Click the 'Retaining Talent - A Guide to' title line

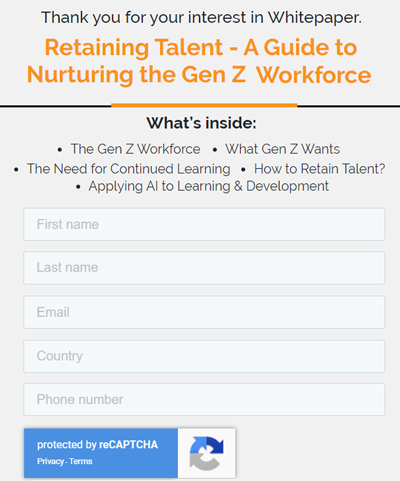pyautogui.click(x=201, y=47)
